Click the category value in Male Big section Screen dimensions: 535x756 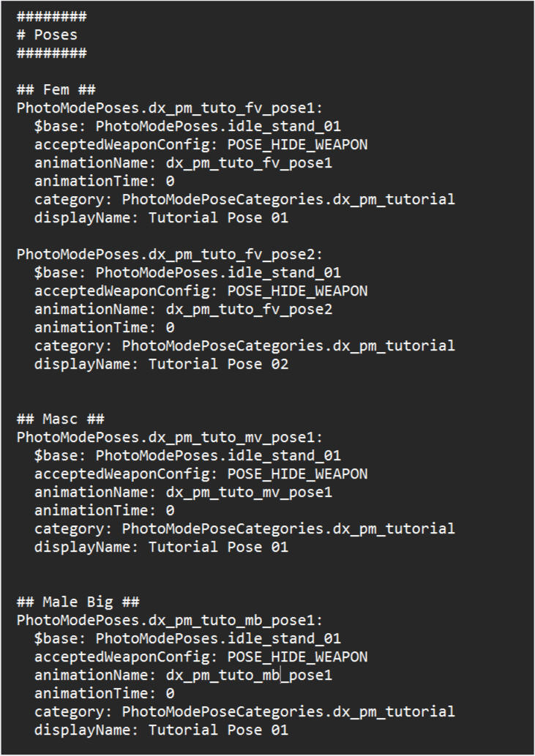[288, 712]
